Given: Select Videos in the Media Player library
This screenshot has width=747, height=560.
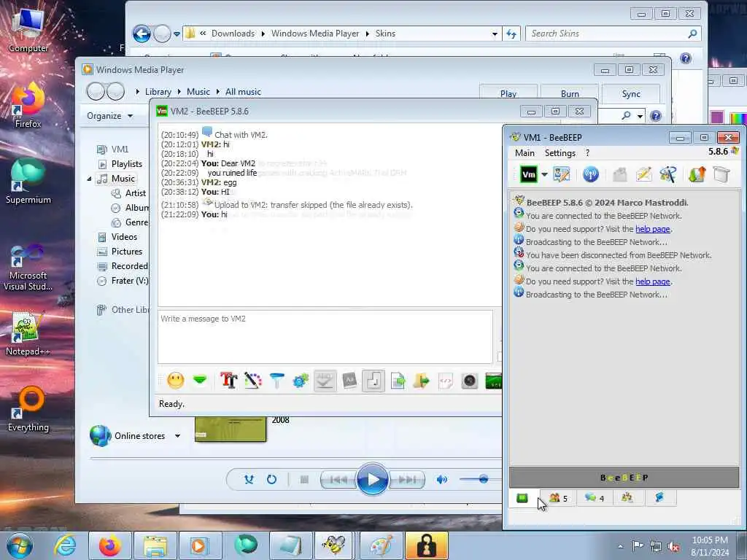Looking at the screenshot, I should point(124,237).
